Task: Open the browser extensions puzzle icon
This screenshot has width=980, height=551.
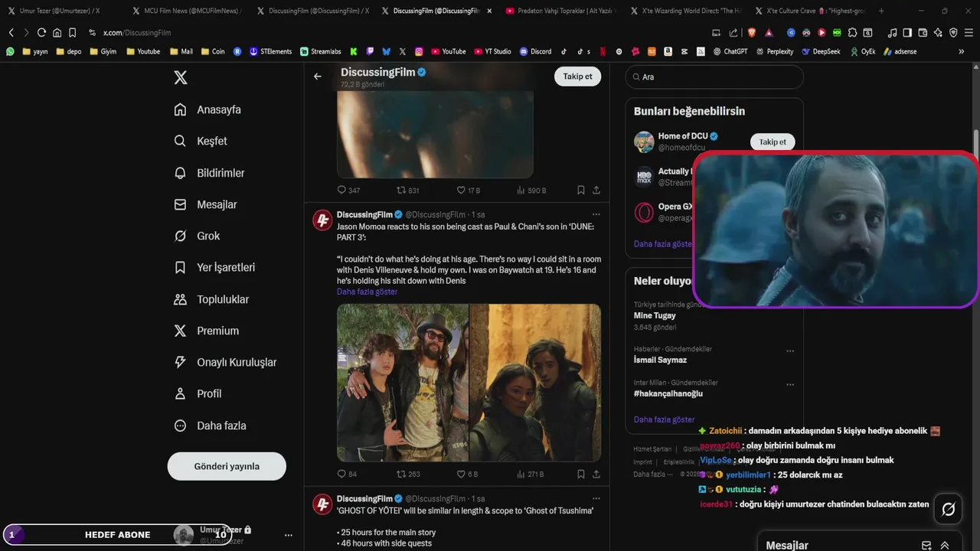Action: 852,33
